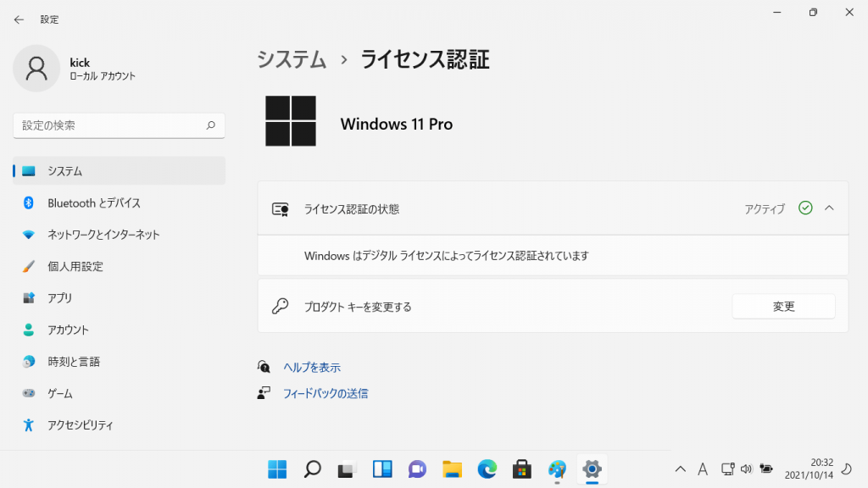Click the Windows Start button
Screen dimensions: 868x488
277,469
